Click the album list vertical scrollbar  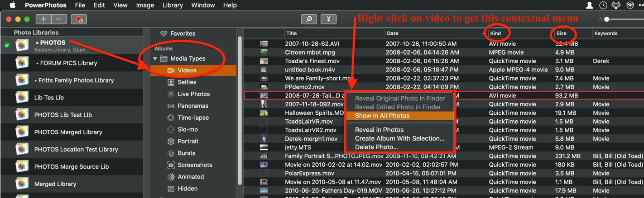(240, 110)
